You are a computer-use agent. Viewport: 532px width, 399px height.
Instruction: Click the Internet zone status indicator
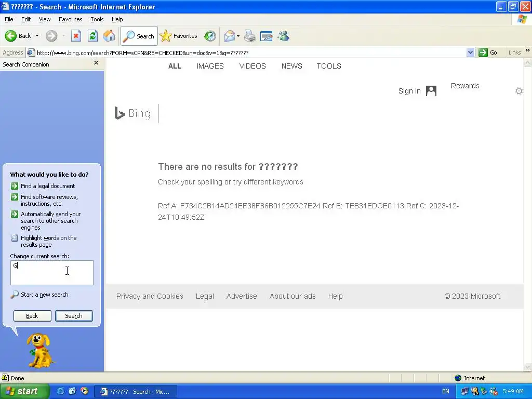click(x=470, y=378)
